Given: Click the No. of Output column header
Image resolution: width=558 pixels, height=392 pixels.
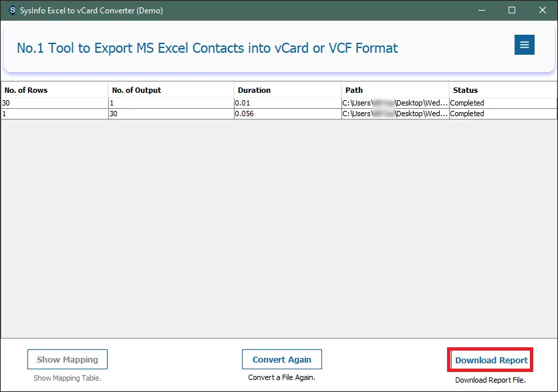Looking at the screenshot, I should click(x=170, y=90).
